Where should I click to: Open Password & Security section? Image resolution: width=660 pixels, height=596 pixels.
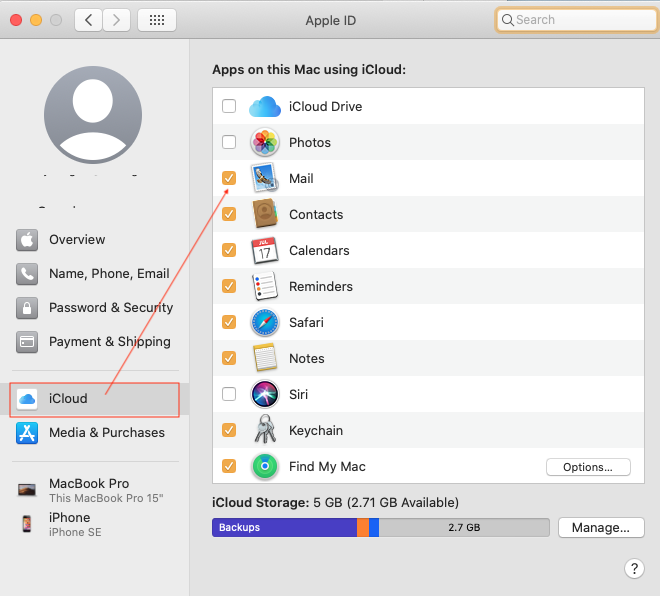(95, 308)
